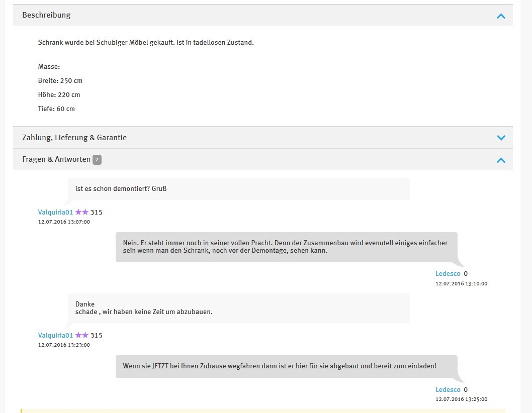Open Valquiria01 profile from the 13:23:00 message
This screenshot has width=532, height=413.
coord(55,336)
